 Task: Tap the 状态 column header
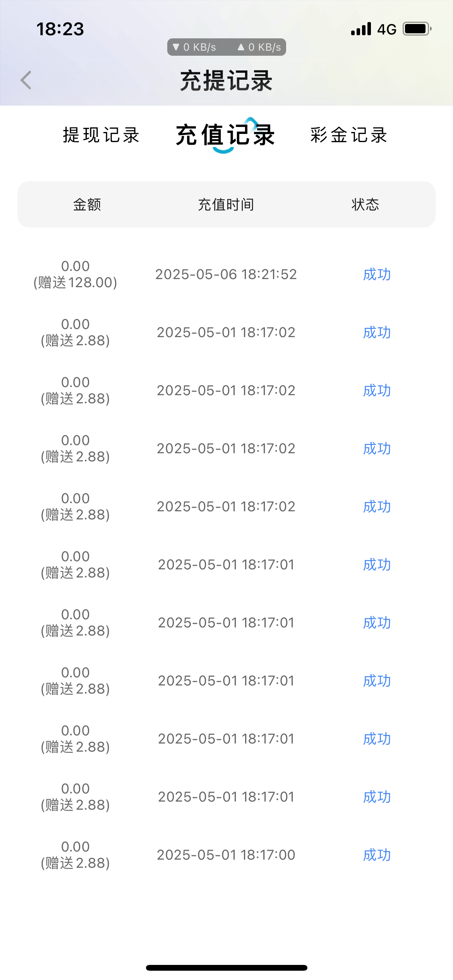coord(365,204)
